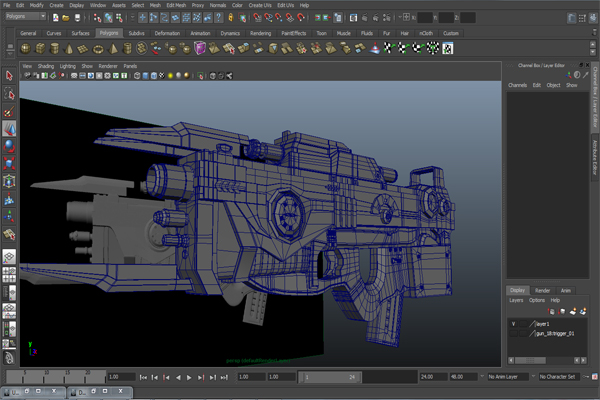Click the time slider ruler at frame 10
600x400 pixels.
46,376
